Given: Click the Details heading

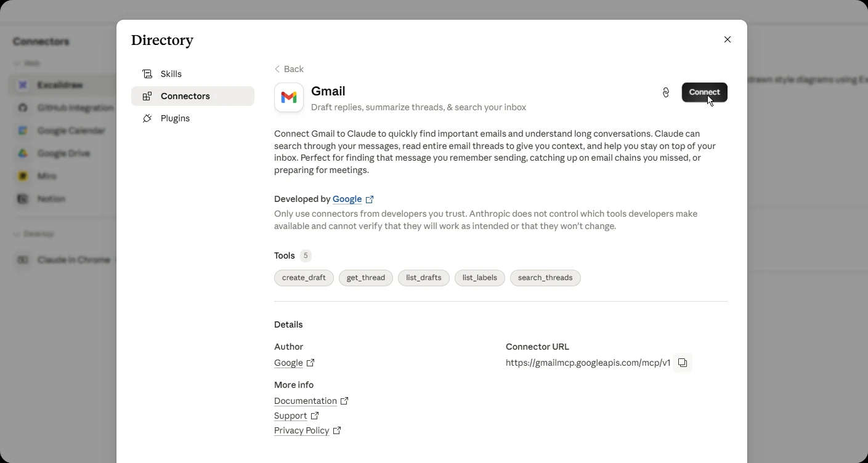Looking at the screenshot, I should point(288,324).
